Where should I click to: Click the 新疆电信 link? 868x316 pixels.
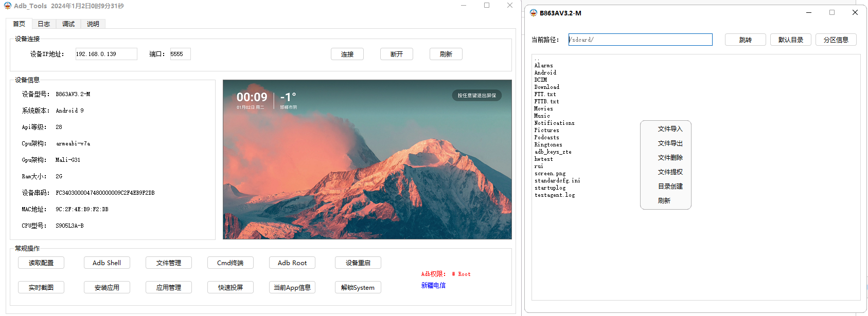tap(433, 285)
